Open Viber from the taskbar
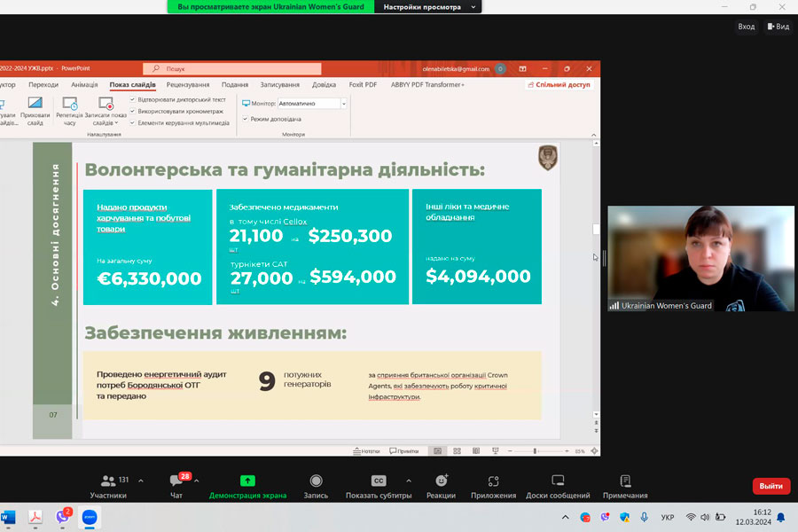The width and height of the screenshot is (798, 532). pyautogui.click(x=63, y=517)
